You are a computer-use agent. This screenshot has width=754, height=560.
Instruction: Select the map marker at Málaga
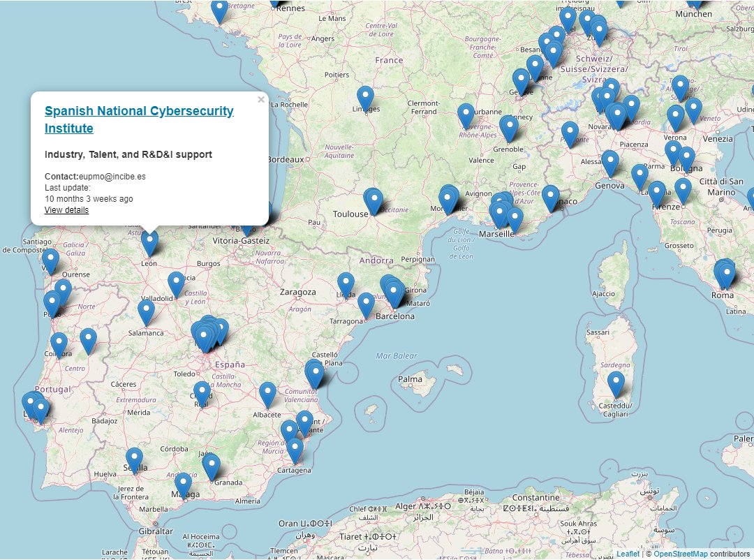[183, 486]
